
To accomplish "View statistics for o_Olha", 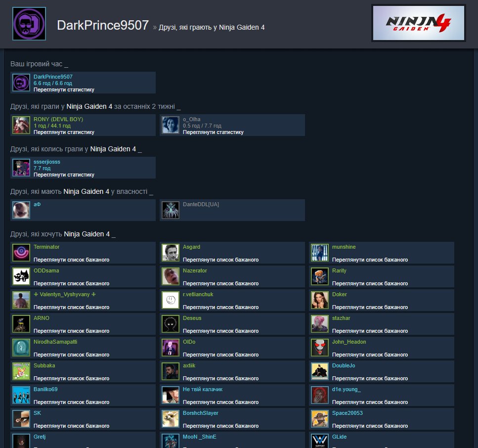I will 213,132.
